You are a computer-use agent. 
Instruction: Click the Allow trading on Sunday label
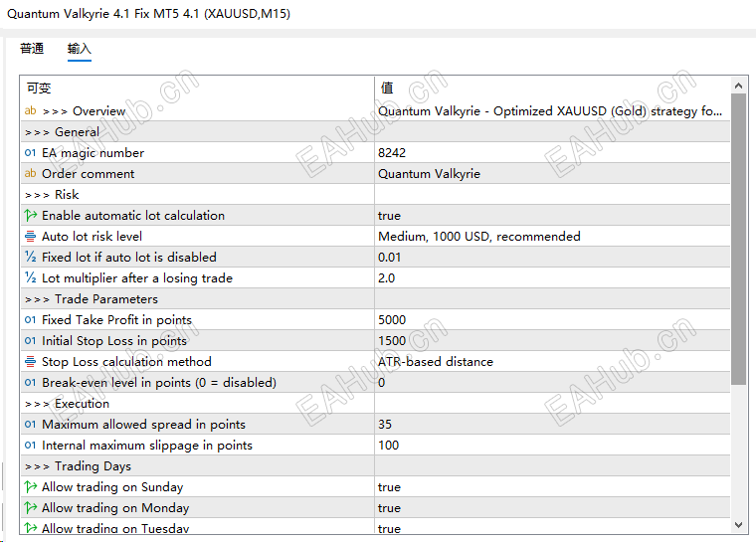(x=112, y=487)
